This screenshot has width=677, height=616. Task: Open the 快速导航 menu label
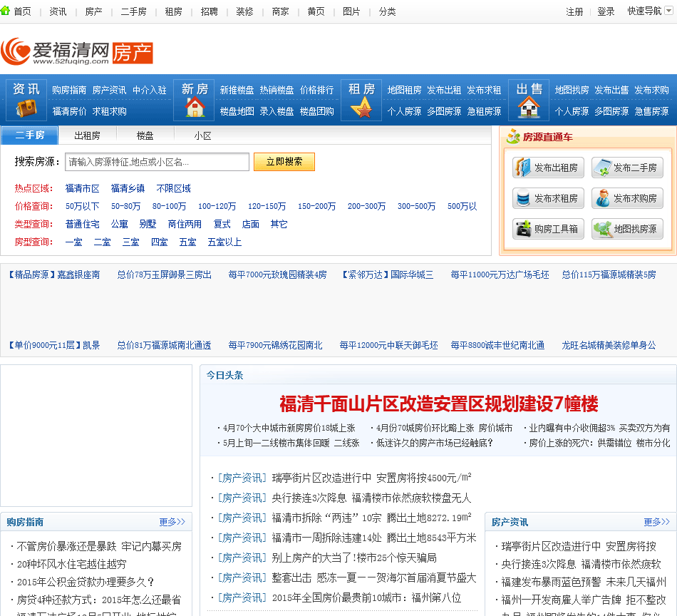644,11
